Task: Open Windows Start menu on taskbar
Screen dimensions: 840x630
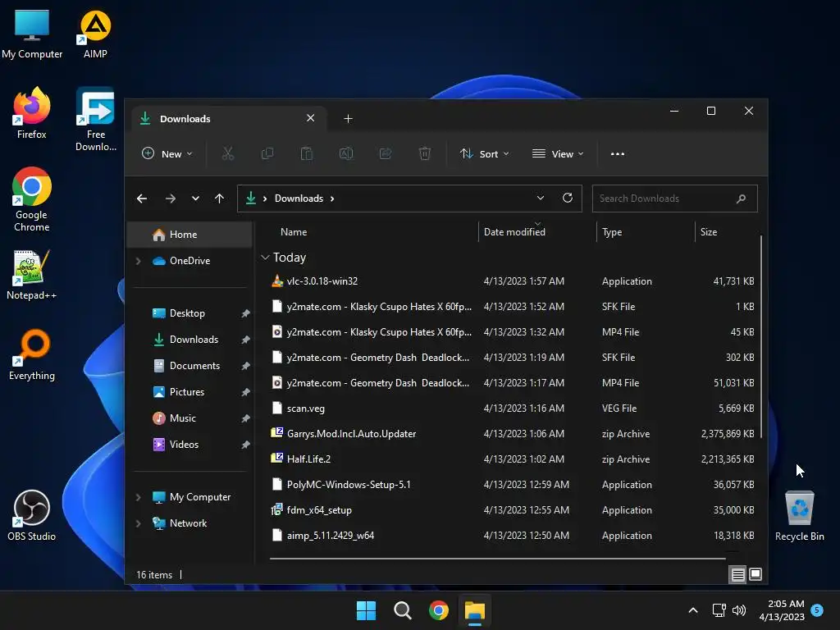Action: click(x=366, y=610)
